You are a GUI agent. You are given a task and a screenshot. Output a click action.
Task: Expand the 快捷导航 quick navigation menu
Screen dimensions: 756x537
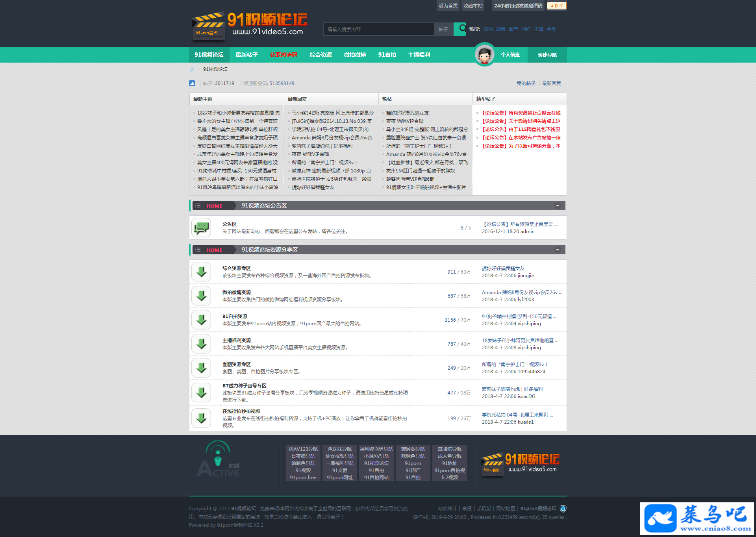(x=547, y=55)
